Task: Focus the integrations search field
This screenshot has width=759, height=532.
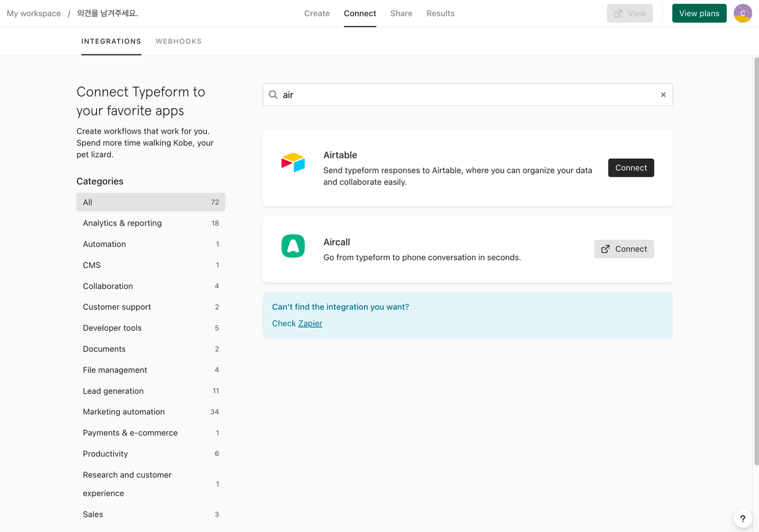Action: click(467, 95)
